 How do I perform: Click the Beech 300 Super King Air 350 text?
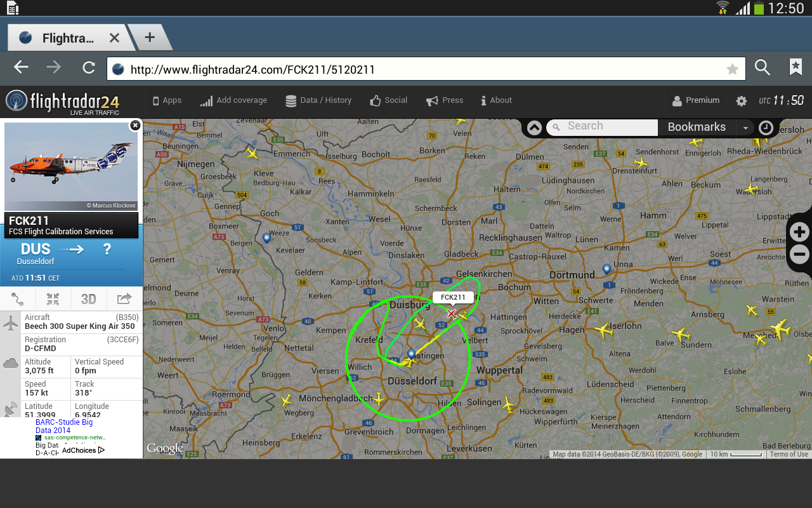tap(80, 326)
